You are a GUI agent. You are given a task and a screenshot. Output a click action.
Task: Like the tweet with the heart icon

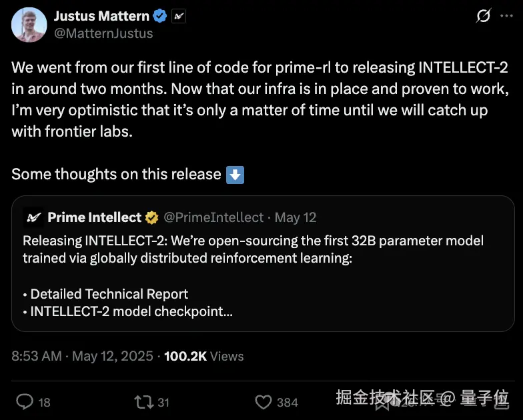[x=264, y=401]
